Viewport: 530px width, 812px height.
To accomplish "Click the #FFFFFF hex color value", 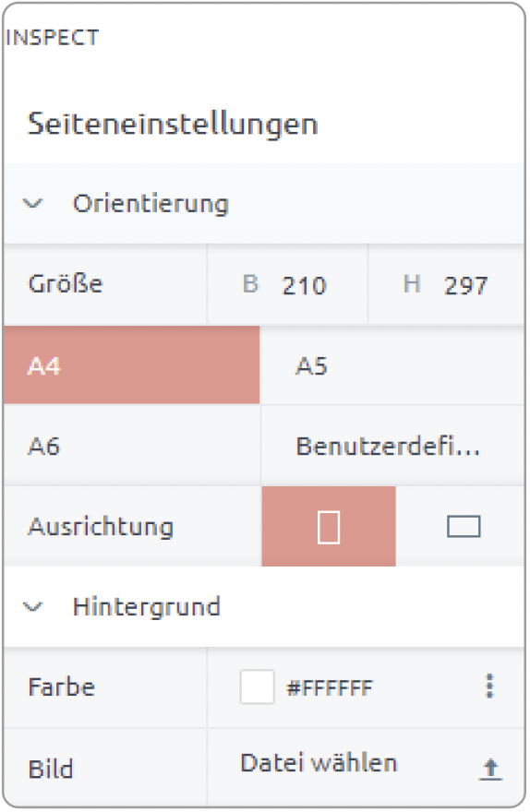I will [x=330, y=687].
